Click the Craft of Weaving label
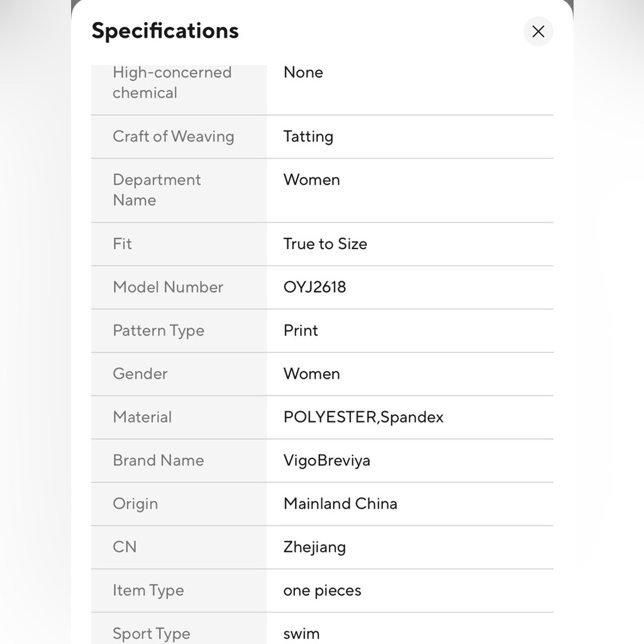 coord(173,137)
